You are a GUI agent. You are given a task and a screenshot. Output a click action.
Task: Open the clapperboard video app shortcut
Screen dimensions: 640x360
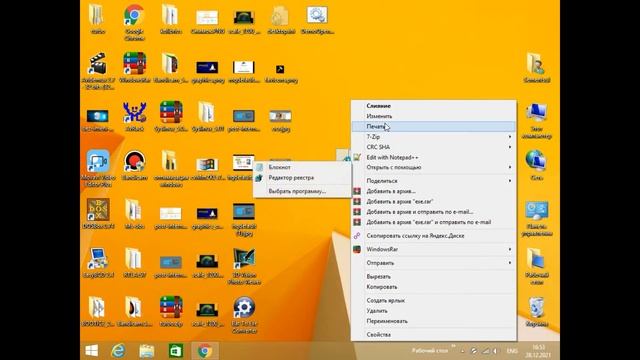click(x=98, y=65)
